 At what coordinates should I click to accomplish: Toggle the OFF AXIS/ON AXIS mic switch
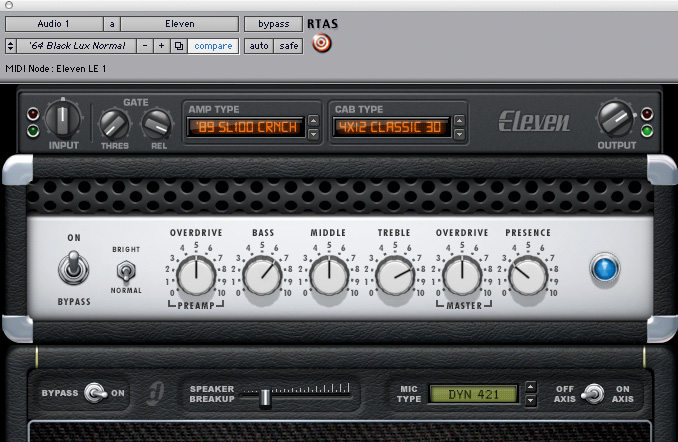tap(593, 394)
